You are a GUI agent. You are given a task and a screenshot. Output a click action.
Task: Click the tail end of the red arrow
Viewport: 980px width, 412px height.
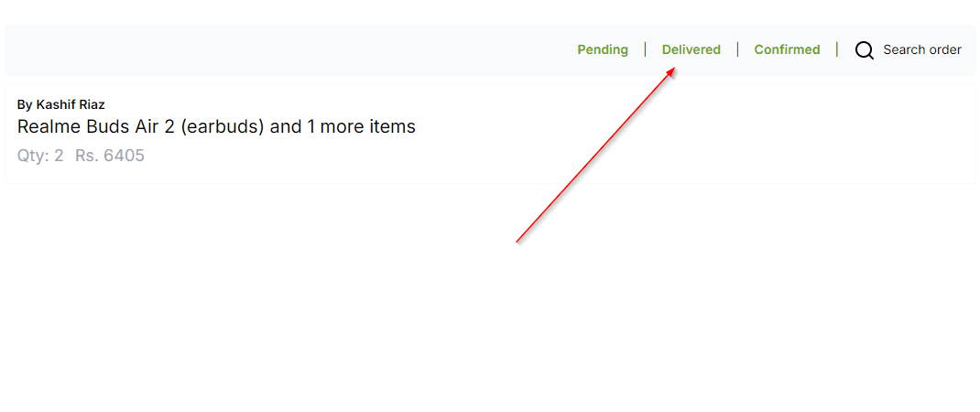click(x=517, y=242)
